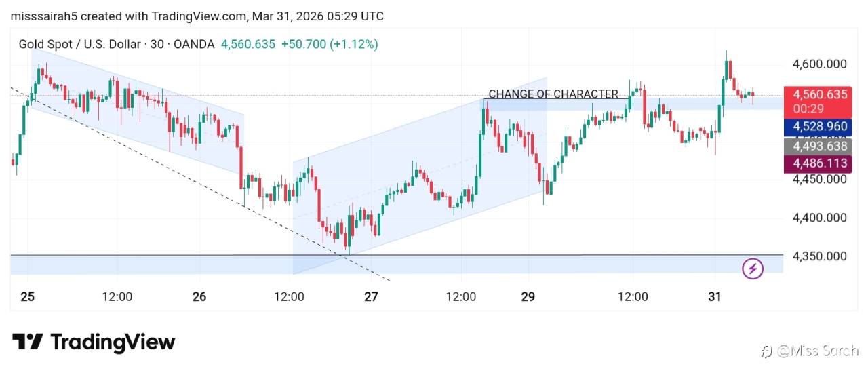Click the 4,400.000 price scale label

tap(819, 218)
